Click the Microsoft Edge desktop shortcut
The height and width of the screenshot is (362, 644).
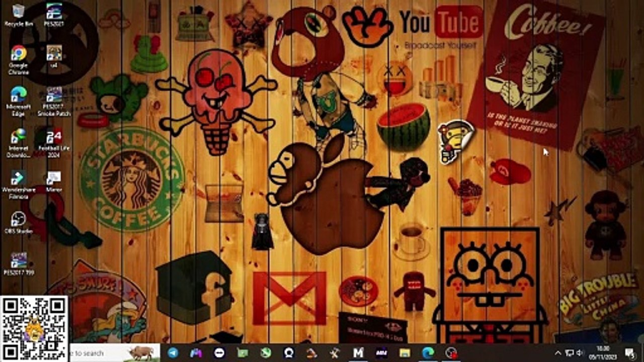19,102
